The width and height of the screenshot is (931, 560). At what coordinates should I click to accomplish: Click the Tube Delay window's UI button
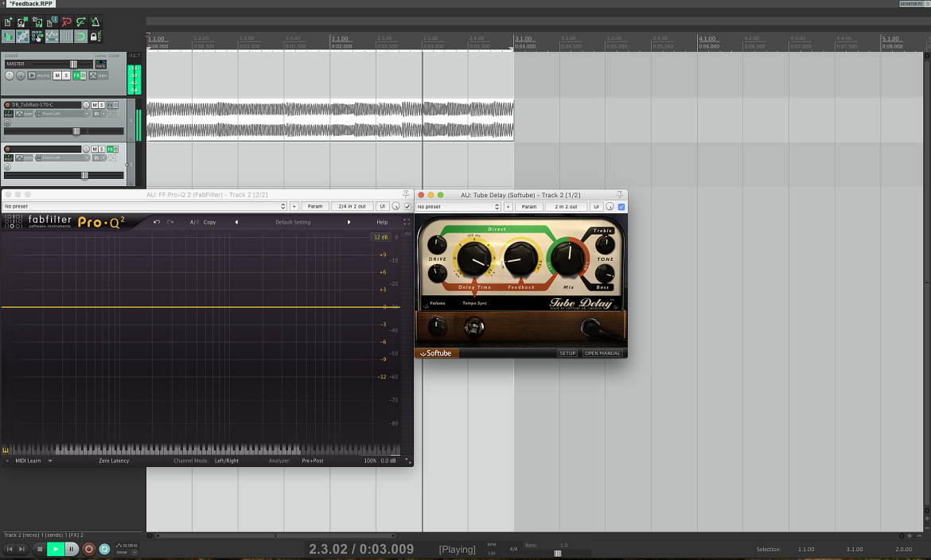tap(596, 207)
